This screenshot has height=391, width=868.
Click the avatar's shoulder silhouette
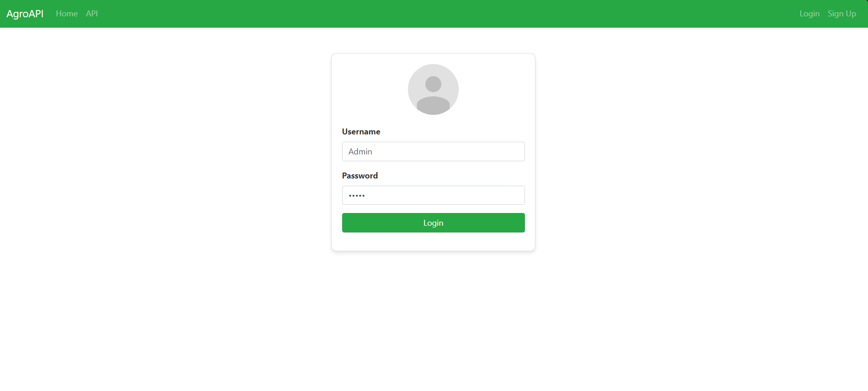tap(433, 105)
